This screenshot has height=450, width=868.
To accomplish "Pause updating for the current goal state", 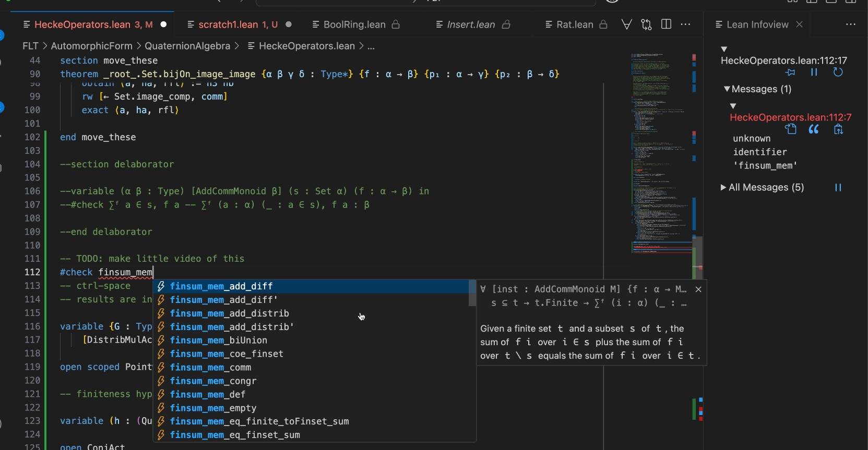I will pos(814,72).
